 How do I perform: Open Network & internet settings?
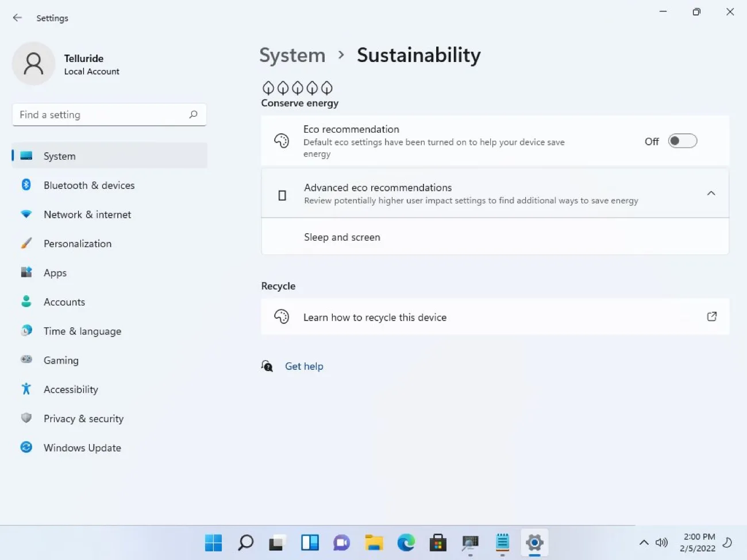coord(87,214)
